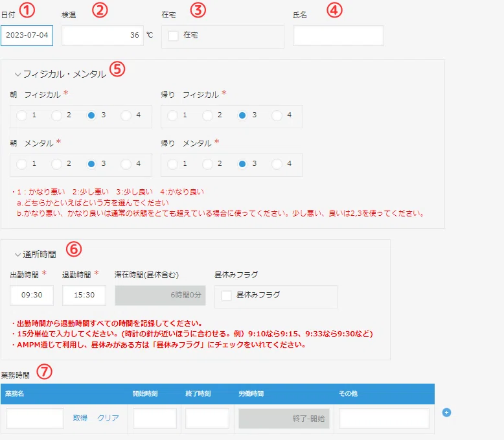Click the blue plus add-row icon

[x=446, y=413]
